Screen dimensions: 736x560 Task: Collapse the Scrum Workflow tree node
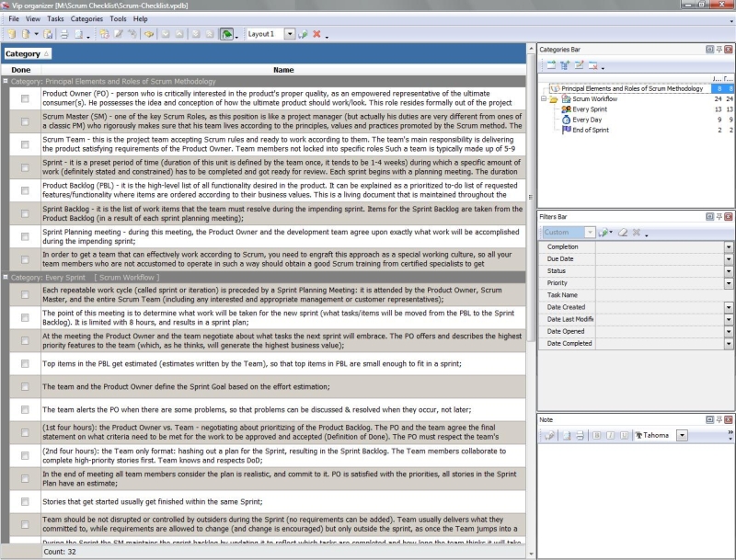[544, 99]
